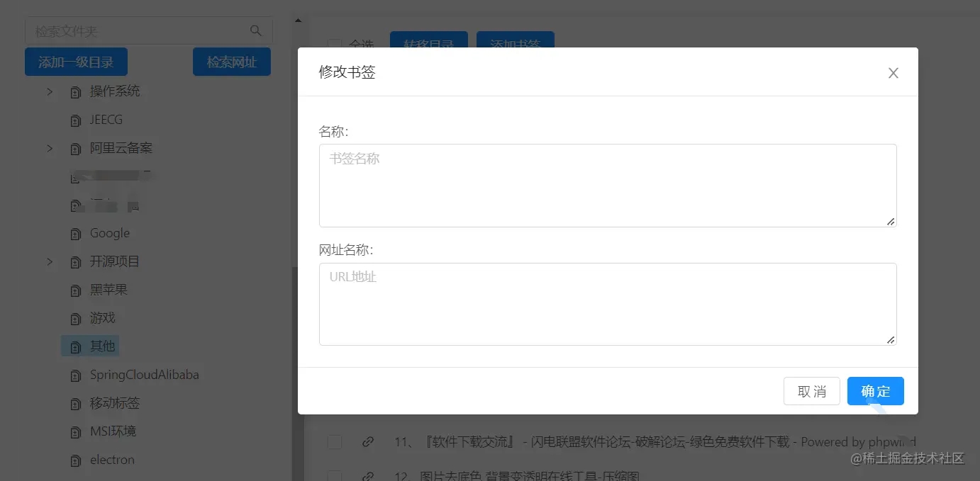This screenshot has width=980, height=481.
Task: Click the folder icon beside 开源项目
Action: coord(76,262)
